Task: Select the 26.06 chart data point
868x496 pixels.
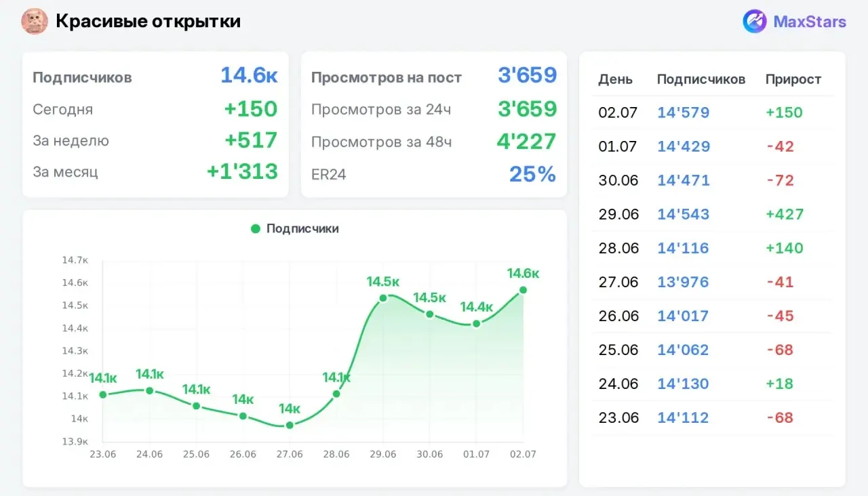Action: [243, 416]
